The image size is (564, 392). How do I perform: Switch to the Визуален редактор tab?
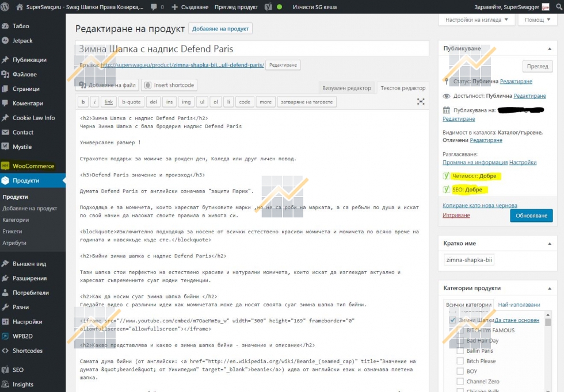[x=346, y=88]
